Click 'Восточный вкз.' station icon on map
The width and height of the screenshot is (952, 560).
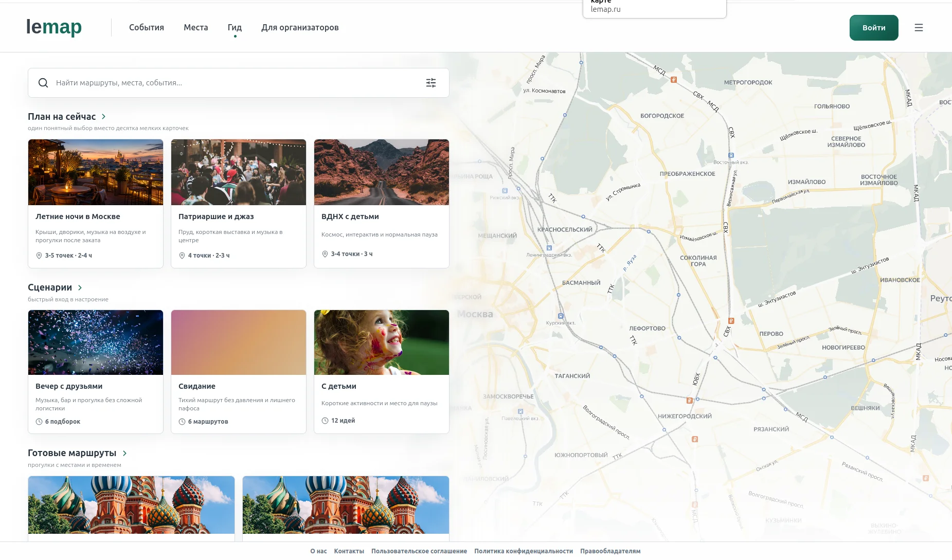tap(731, 155)
